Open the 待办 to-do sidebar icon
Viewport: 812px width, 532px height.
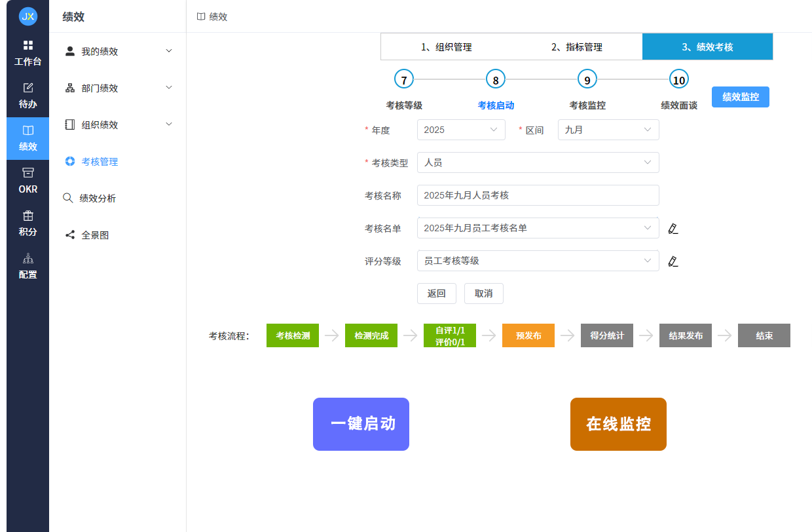tap(28, 95)
